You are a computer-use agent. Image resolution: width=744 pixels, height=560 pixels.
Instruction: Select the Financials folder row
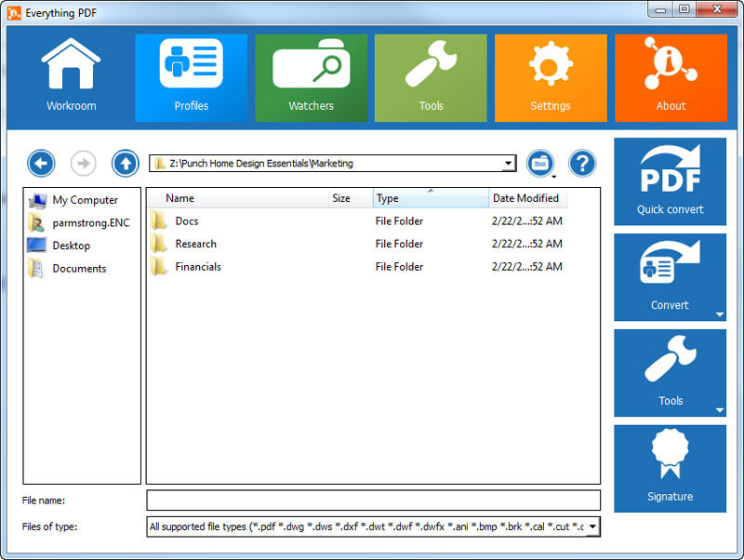pyautogui.click(x=357, y=267)
